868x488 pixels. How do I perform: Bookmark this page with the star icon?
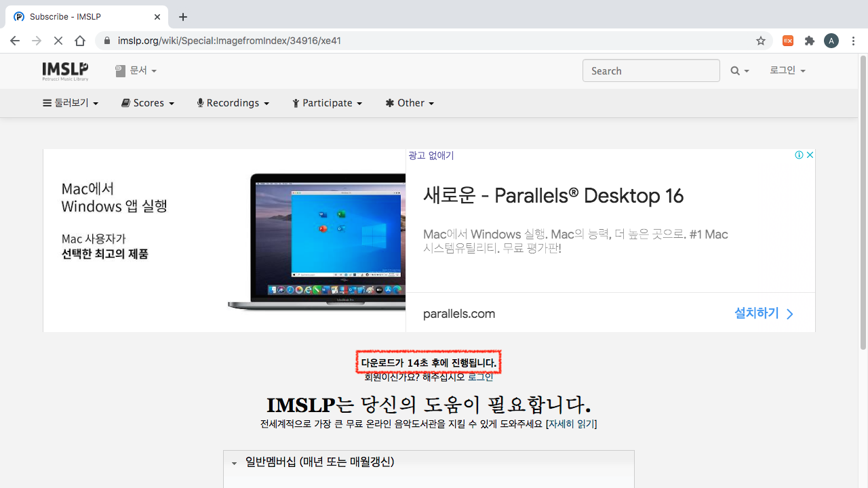point(761,41)
